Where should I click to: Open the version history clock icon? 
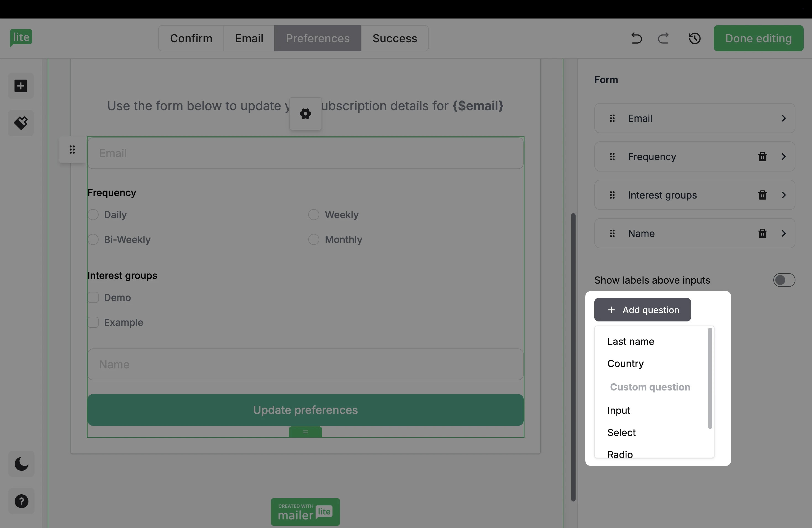694,38
